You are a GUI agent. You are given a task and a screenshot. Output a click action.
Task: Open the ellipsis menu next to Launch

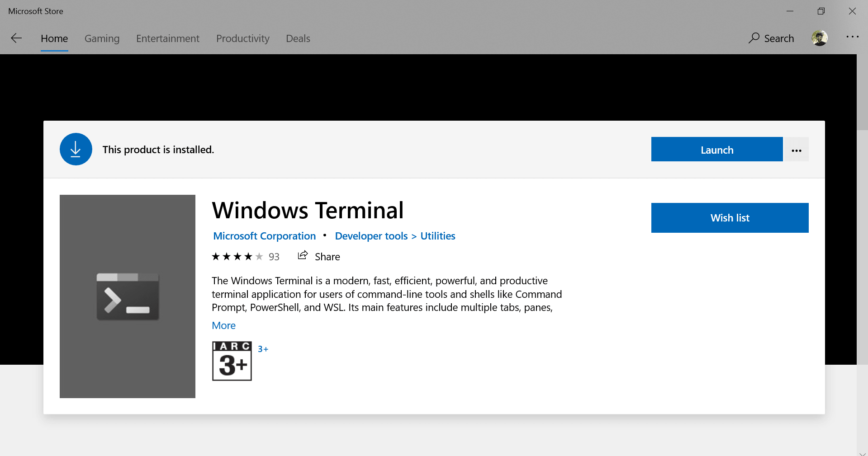coord(797,149)
